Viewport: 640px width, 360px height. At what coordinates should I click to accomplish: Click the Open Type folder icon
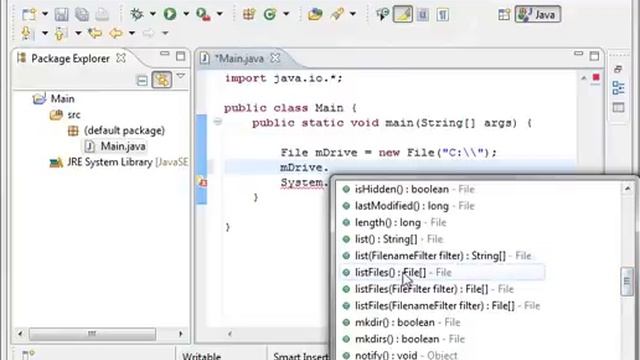coord(315,15)
